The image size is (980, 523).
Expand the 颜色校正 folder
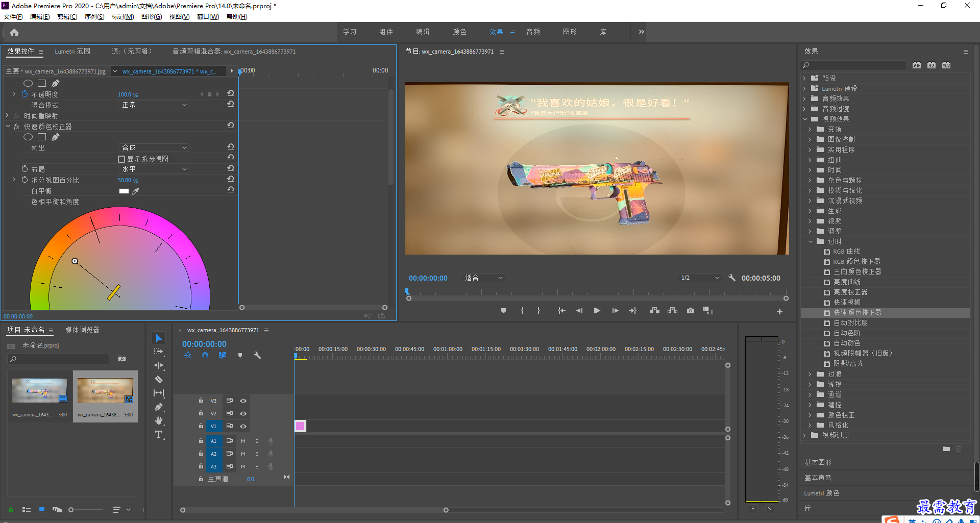(810, 415)
